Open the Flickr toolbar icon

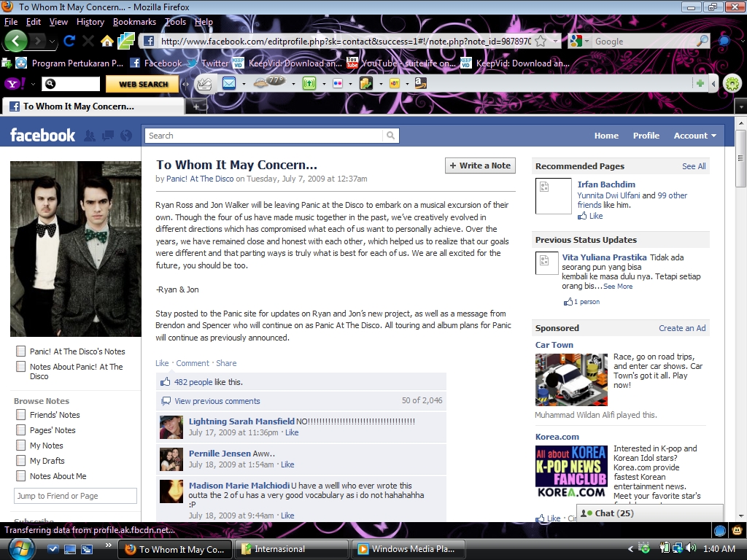(338, 83)
